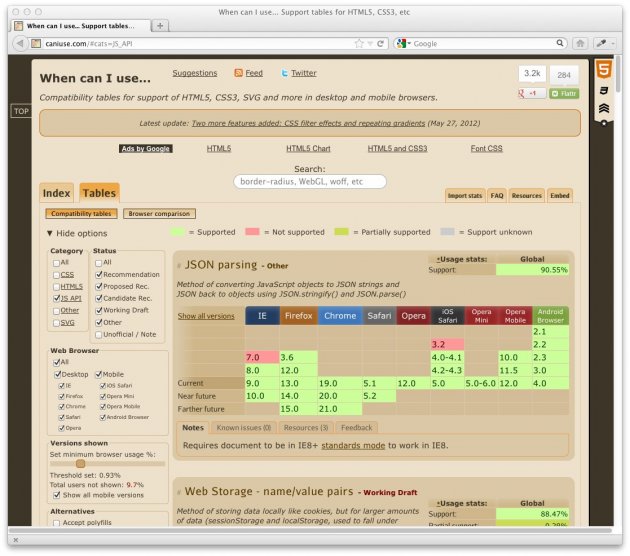Switch to the Index tab

(56, 193)
